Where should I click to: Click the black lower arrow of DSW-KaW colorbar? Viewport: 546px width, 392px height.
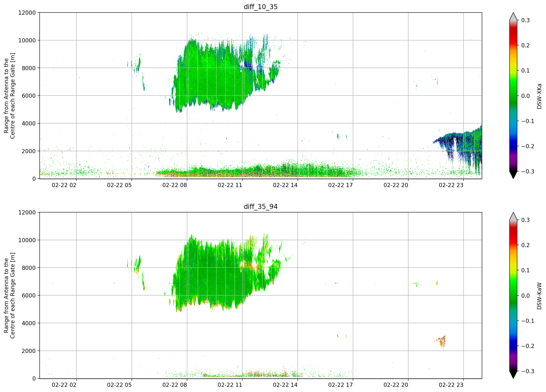pos(513,374)
